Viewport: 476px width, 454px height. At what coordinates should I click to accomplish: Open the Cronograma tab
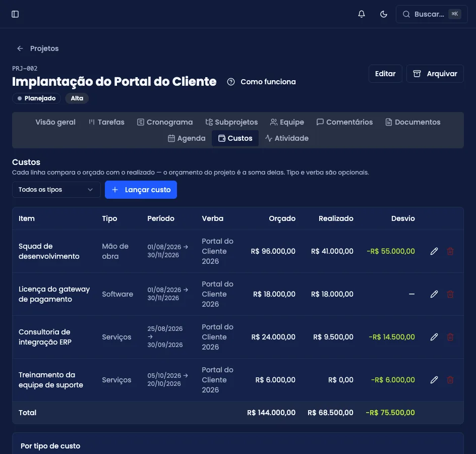(165, 122)
